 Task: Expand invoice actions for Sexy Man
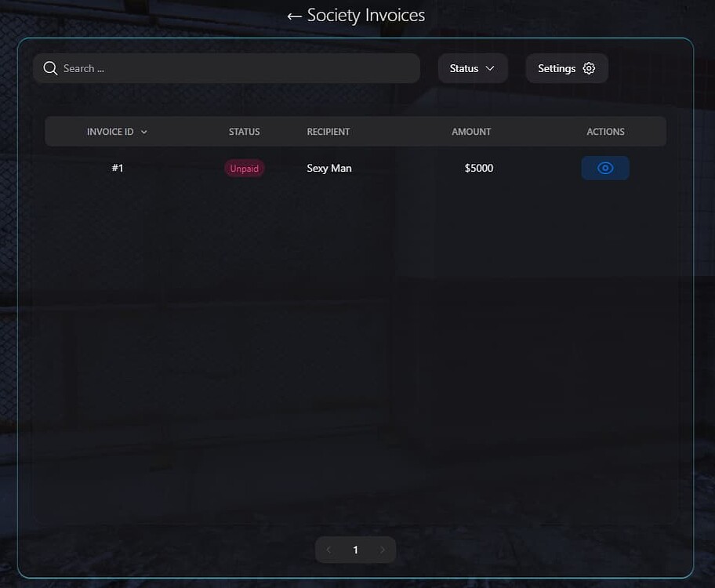(605, 168)
